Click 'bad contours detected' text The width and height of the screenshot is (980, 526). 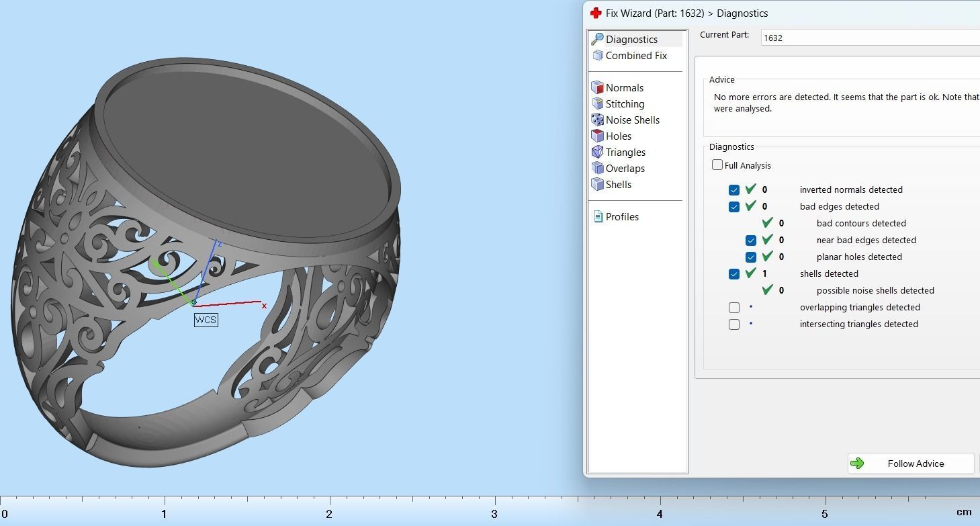coord(861,223)
